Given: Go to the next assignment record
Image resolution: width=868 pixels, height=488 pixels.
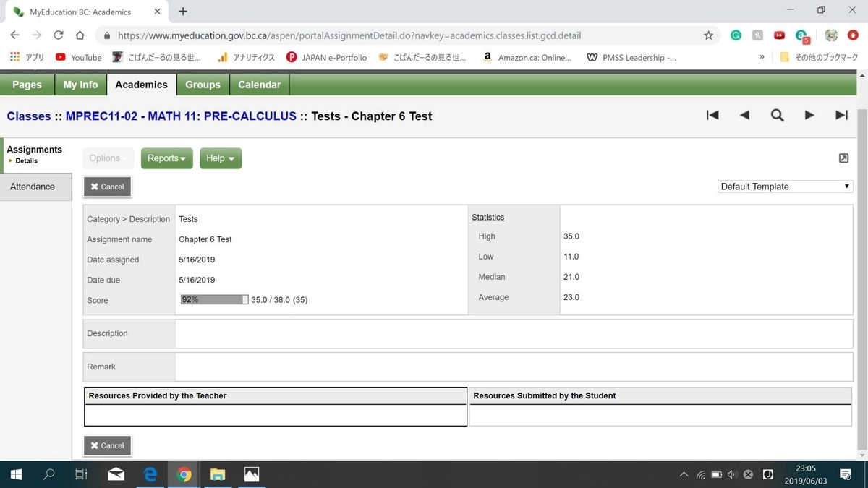Looking at the screenshot, I should (809, 115).
